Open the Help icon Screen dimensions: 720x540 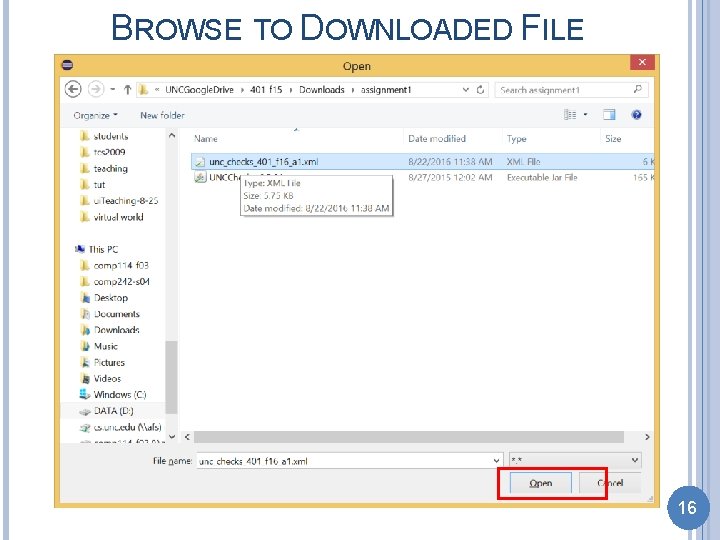(x=636, y=115)
